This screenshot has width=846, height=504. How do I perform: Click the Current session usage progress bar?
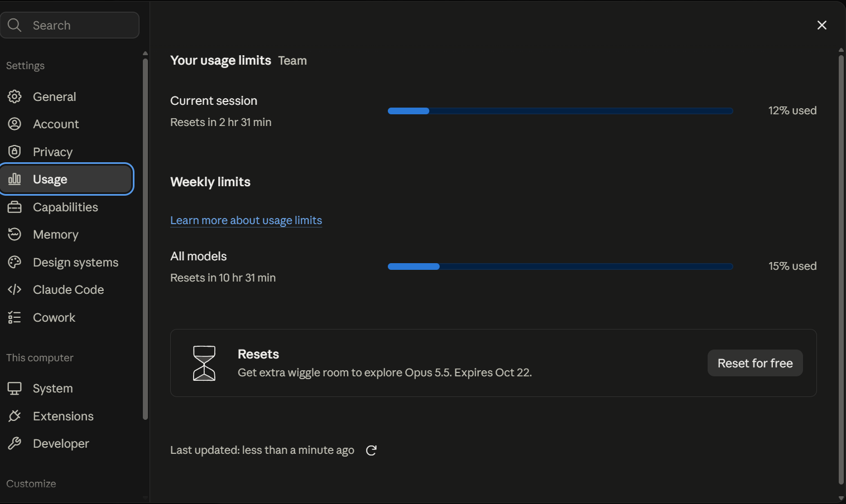coord(560,111)
